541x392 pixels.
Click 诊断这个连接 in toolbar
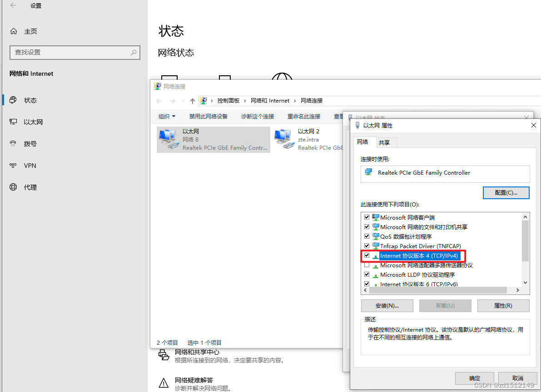258,117
